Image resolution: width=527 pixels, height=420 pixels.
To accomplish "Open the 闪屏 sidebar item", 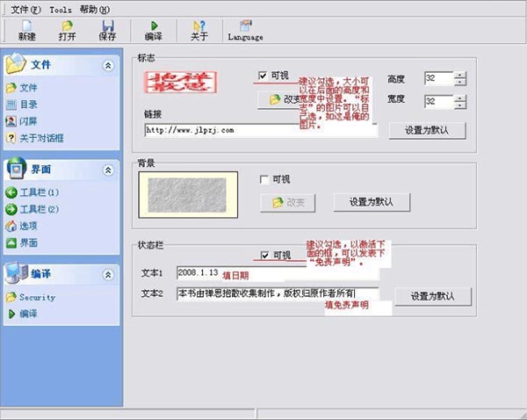I will 22,121.
